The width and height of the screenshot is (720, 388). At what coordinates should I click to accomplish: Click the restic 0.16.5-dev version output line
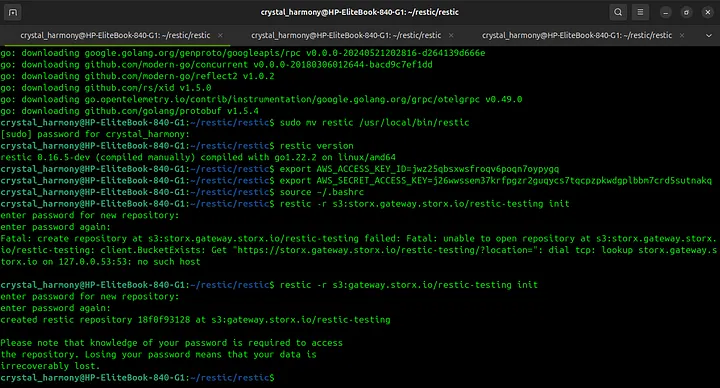pyautogui.click(x=198, y=157)
